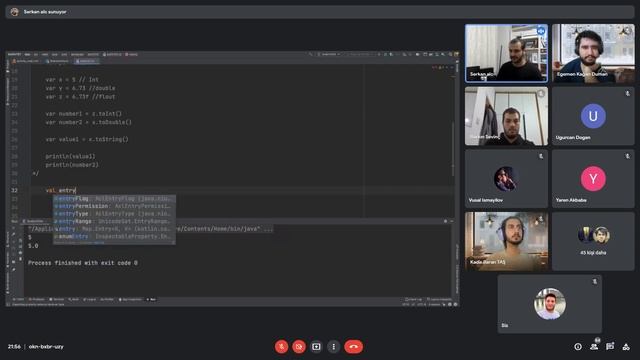Screen dimensions: 640x360
Task: Click the speaking indicator on Serkan's tile
Action: tap(541, 31)
